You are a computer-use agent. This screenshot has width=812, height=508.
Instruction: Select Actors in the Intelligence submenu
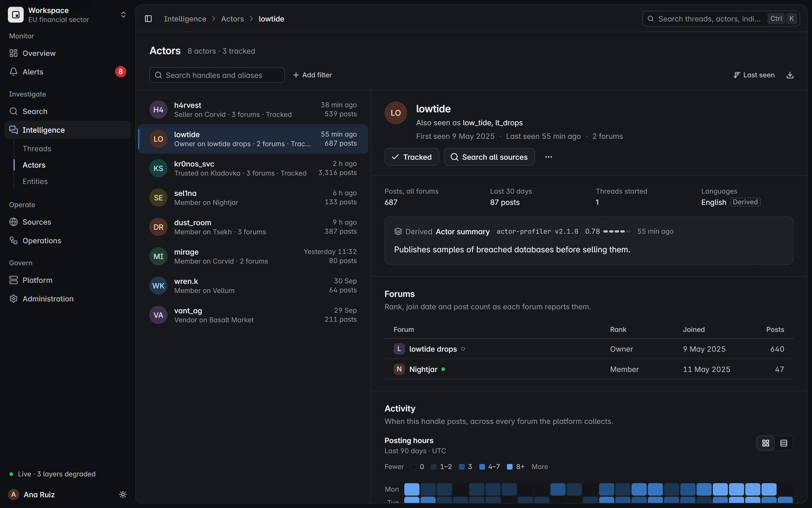(34, 165)
